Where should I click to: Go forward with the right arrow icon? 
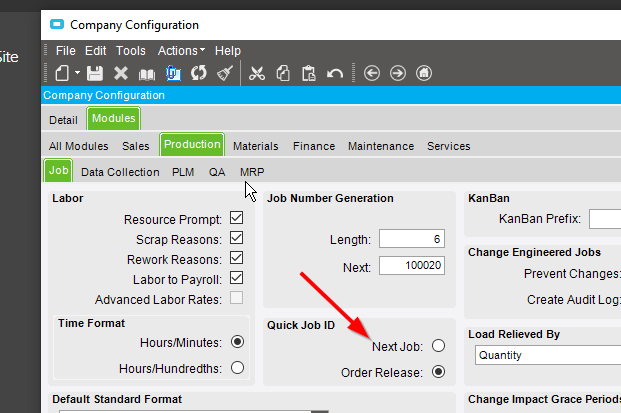[398, 73]
